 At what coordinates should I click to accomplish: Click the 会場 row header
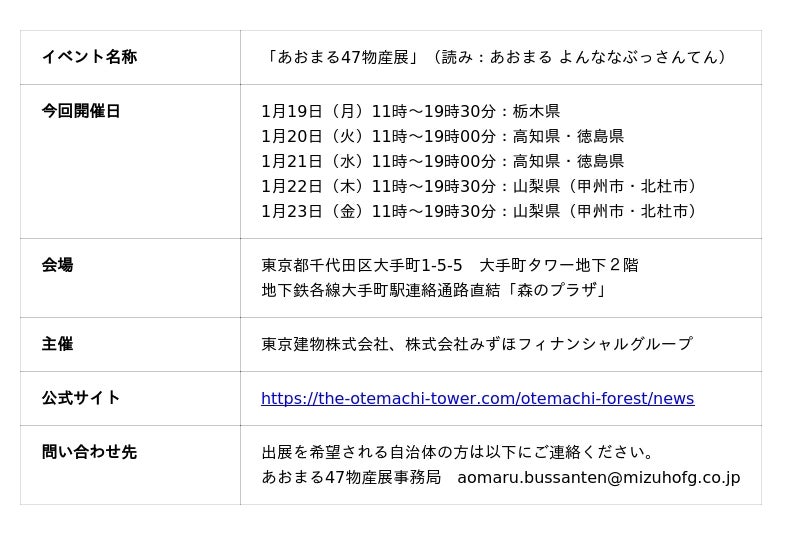click(x=57, y=265)
